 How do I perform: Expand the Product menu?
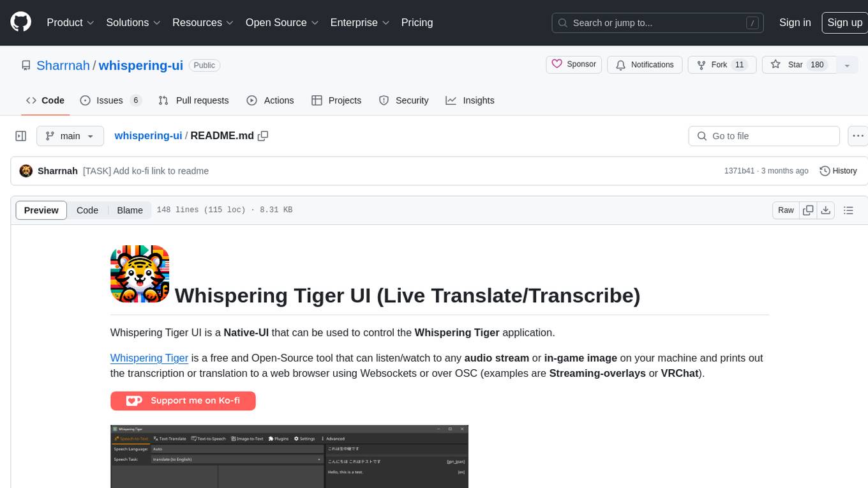[70, 22]
